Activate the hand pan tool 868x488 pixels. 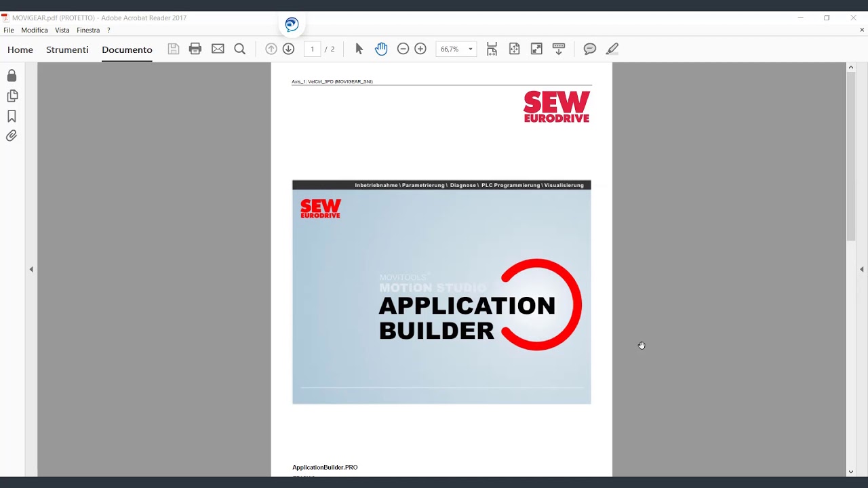[381, 49]
